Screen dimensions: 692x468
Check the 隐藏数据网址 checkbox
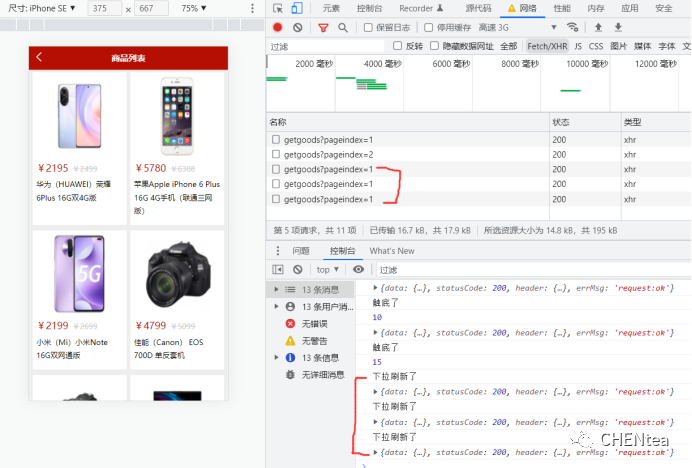[434, 46]
